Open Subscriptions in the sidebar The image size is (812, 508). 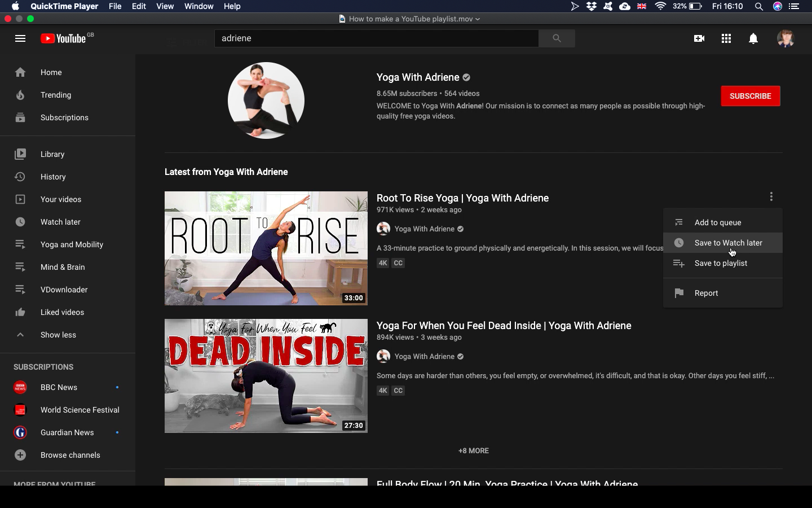click(x=68, y=117)
